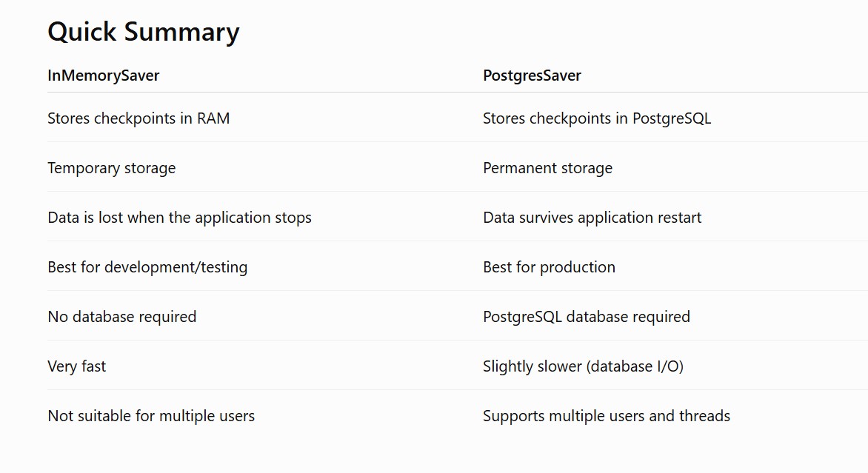Click the word 'PostgreSQL' in first row
This screenshot has height=473, width=868.
[672, 118]
